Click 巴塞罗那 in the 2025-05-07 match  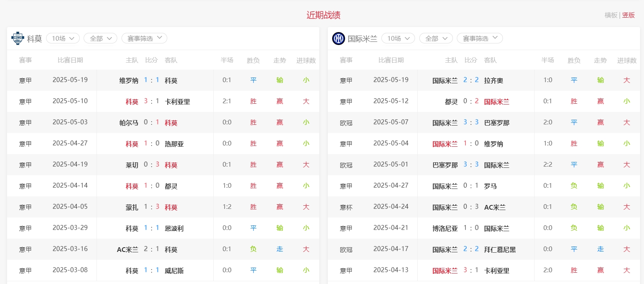(x=497, y=123)
